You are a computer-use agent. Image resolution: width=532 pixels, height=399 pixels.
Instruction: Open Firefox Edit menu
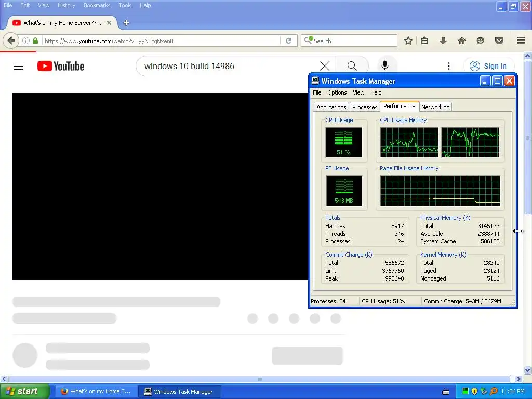tap(25, 5)
